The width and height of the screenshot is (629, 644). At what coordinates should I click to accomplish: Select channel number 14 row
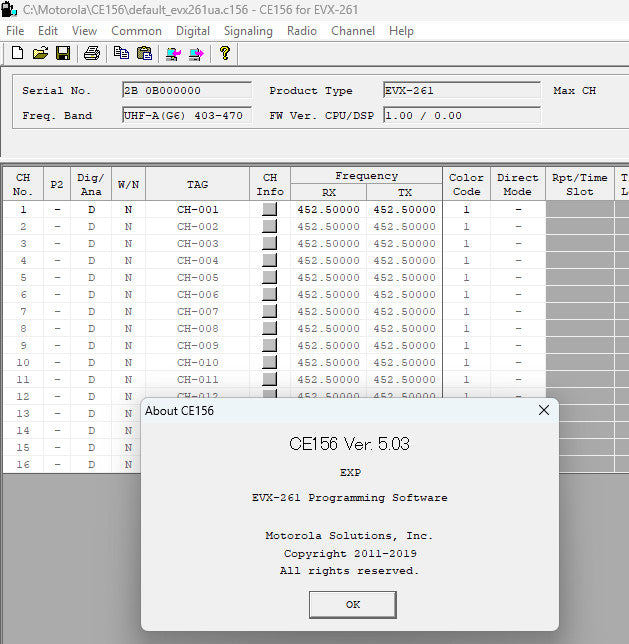[23, 430]
